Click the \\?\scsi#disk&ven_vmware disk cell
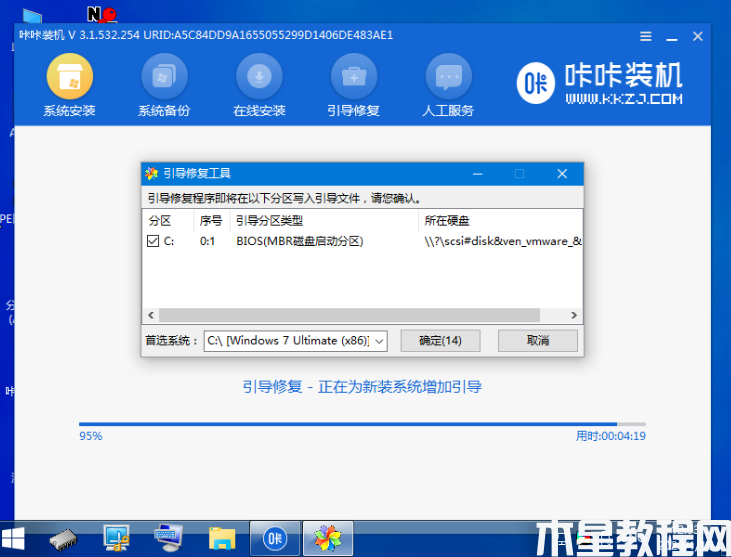This screenshot has height=557, width=731. pos(503,241)
